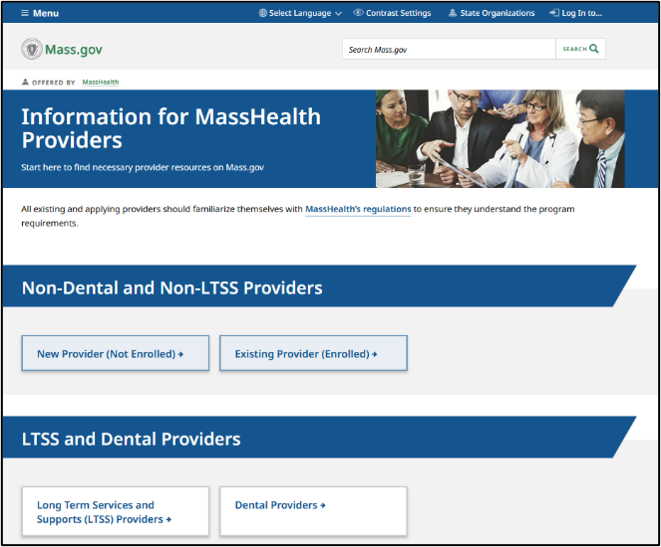661x547 pixels.
Task: Click the login arrow icon
Action: click(554, 13)
